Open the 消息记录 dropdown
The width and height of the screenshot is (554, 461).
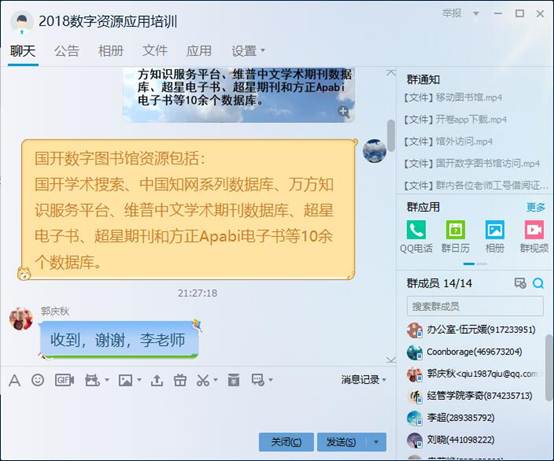364,380
